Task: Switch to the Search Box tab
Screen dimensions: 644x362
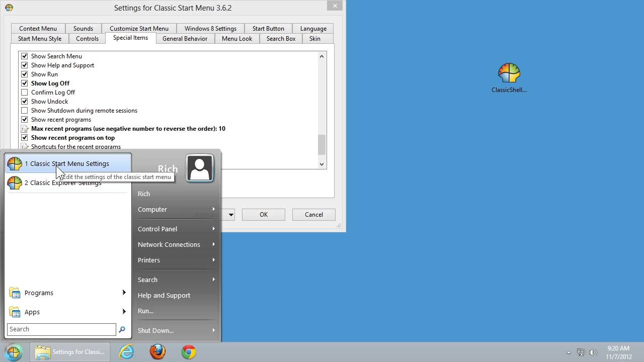Action: [x=281, y=39]
